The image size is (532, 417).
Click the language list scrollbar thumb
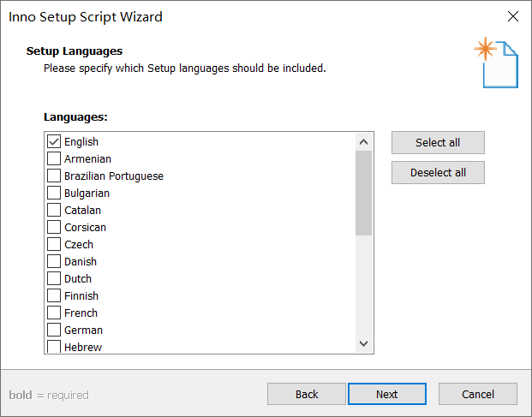coord(364,193)
